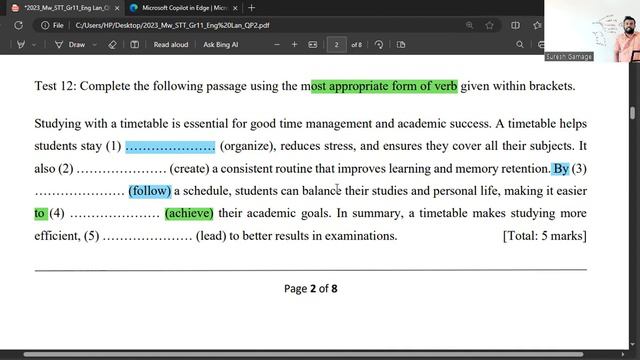
Task: Open the Favorites list
Action: [x=538, y=25]
